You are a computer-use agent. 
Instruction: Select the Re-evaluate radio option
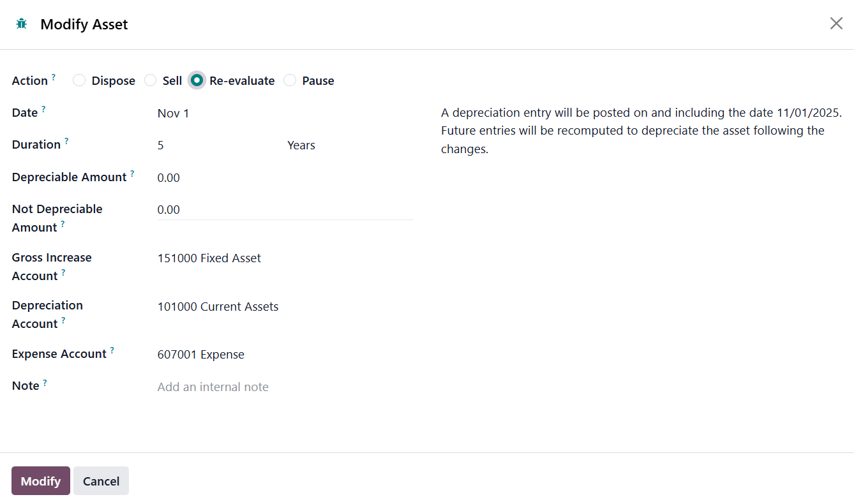coord(197,80)
